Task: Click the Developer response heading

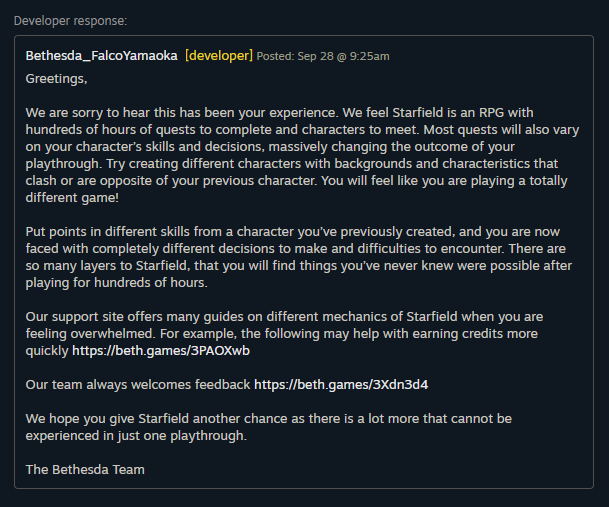Action: coord(70,21)
